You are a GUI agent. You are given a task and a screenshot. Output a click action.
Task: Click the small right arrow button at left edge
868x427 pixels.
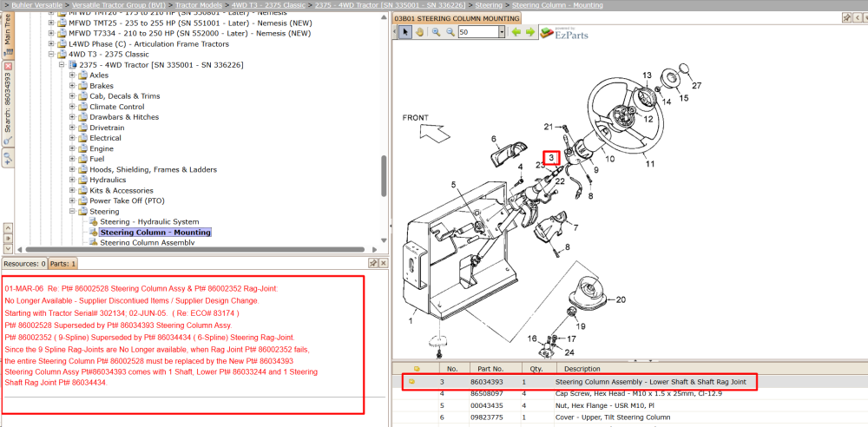point(8,238)
